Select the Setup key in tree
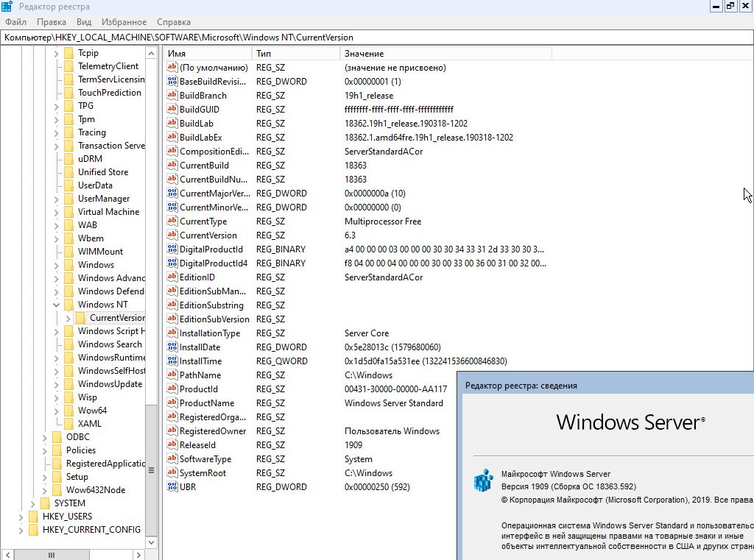The width and height of the screenshot is (754, 560). pos(77,477)
